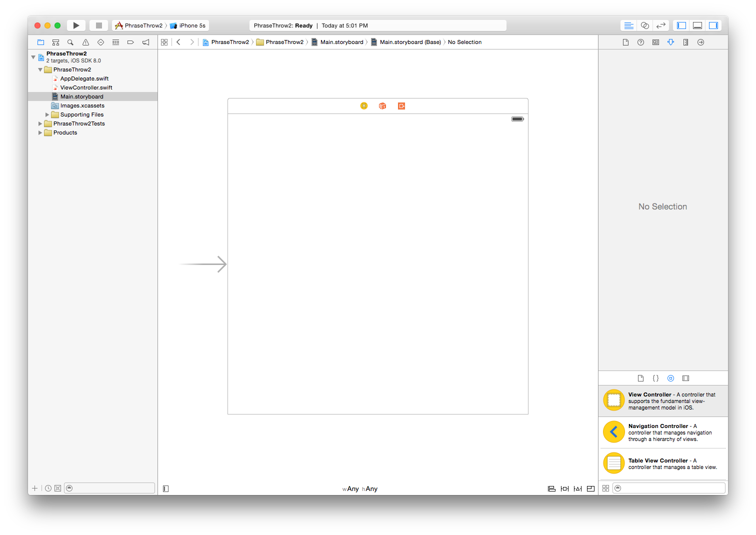Expand the Supporting Files group
Screen dimensions: 756x535
[x=47, y=115]
